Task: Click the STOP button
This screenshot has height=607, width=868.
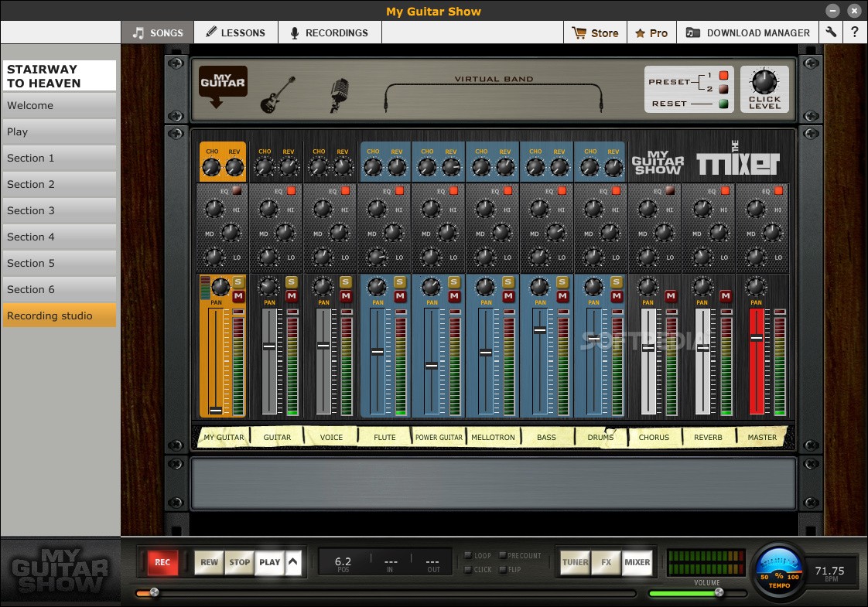Action: (x=240, y=562)
